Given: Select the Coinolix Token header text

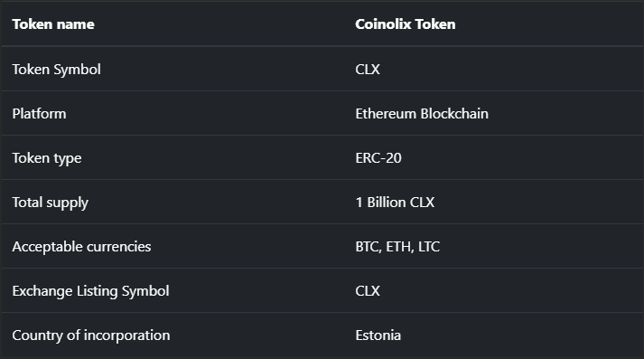Looking at the screenshot, I should (406, 24).
